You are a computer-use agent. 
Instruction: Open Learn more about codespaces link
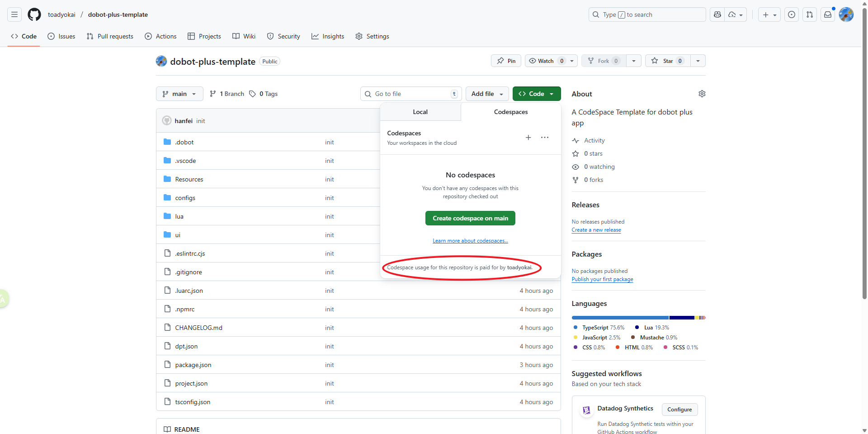[470, 241]
